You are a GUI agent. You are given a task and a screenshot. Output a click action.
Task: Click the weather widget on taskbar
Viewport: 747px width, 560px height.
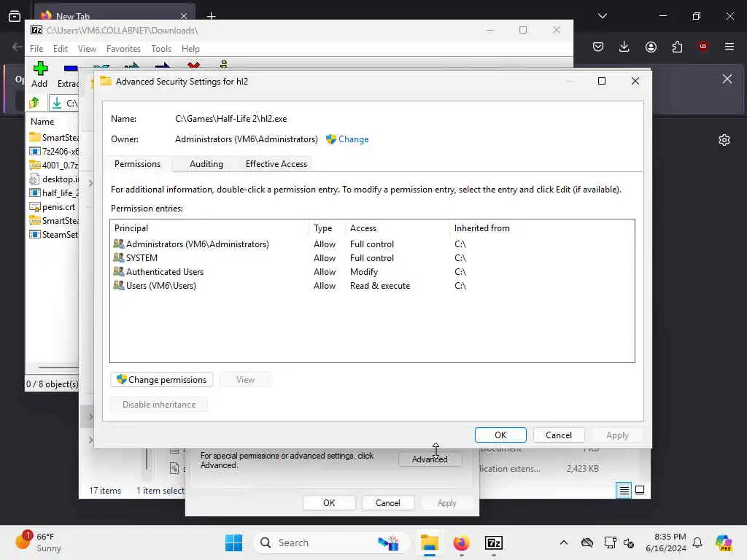38,542
